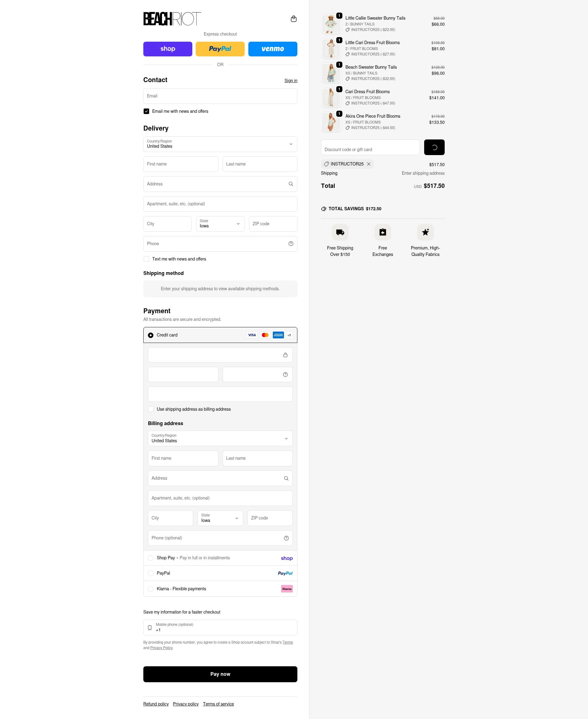Click the Free Exchanges icon
This screenshot has height=719, width=588.
383,232
